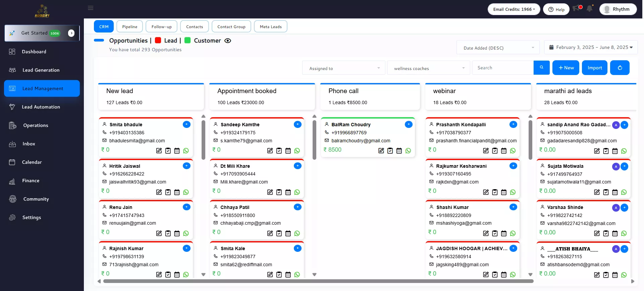The image size is (644, 291).
Task: Click the red Lead color swatch
Action: tap(158, 41)
